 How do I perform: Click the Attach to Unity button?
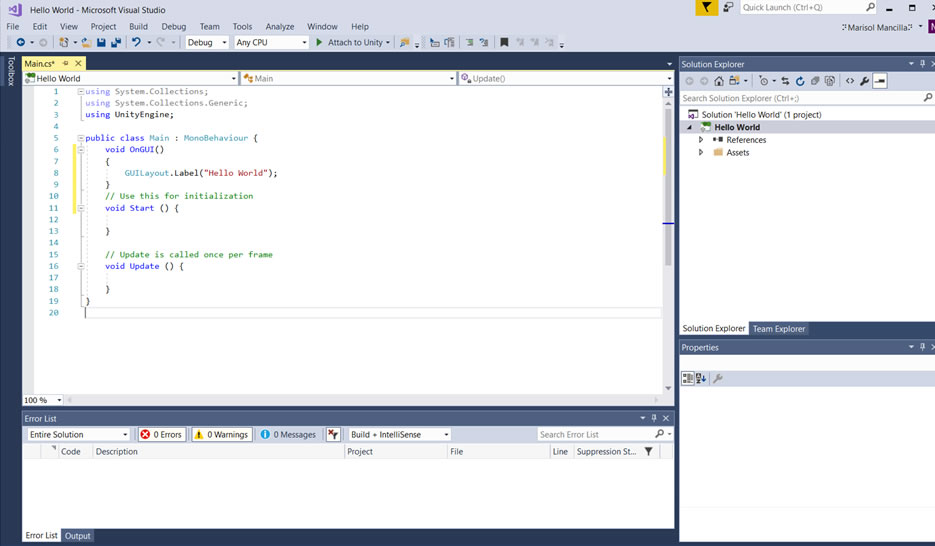[351, 42]
